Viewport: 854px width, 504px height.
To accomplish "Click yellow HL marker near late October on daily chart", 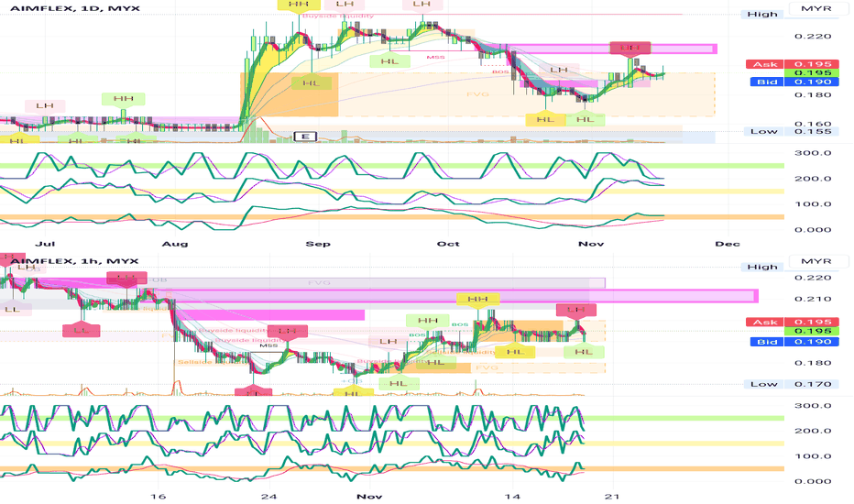I will click(x=545, y=119).
